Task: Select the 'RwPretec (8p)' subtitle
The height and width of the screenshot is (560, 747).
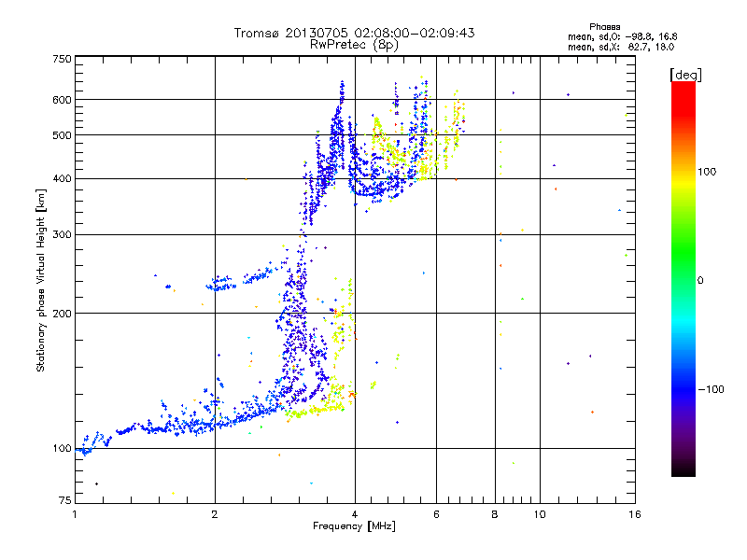Action: (354, 45)
